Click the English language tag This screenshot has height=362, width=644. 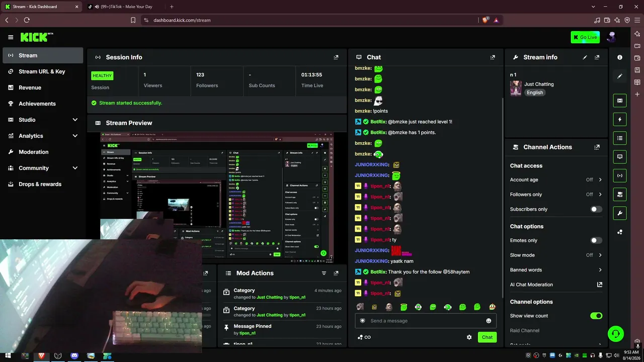click(535, 93)
